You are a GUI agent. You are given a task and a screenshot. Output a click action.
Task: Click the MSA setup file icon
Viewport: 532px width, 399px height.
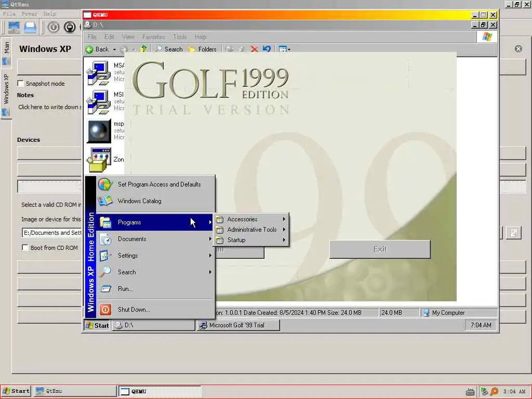tap(99, 73)
